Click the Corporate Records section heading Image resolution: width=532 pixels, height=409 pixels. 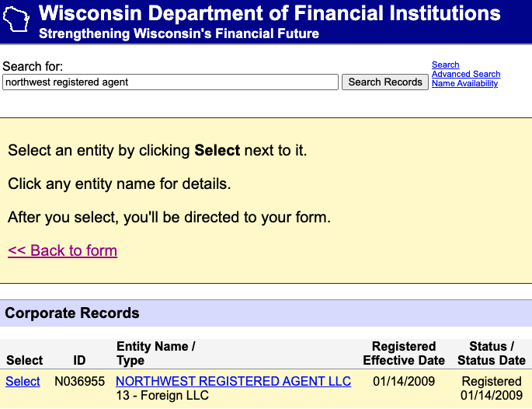(x=72, y=313)
